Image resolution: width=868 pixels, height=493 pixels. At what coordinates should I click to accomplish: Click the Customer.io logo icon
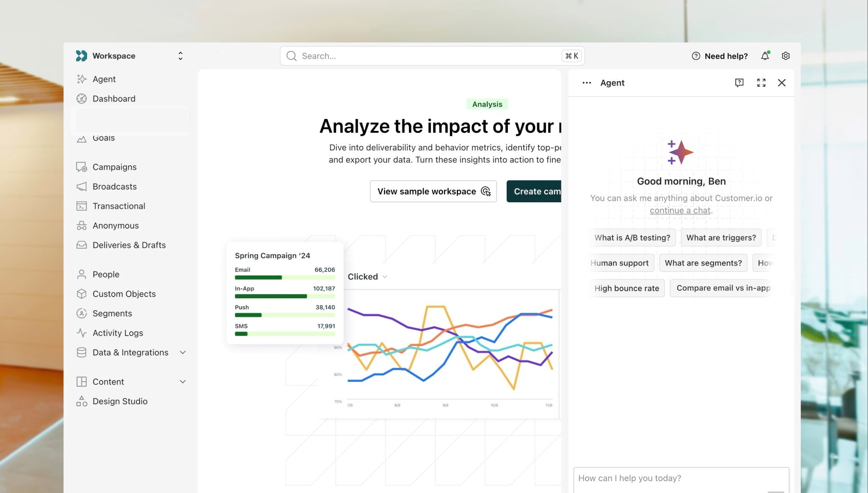coord(81,56)
